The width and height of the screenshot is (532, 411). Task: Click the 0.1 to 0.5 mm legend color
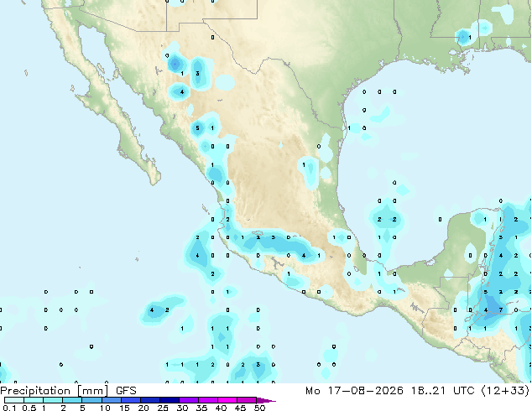14,400
